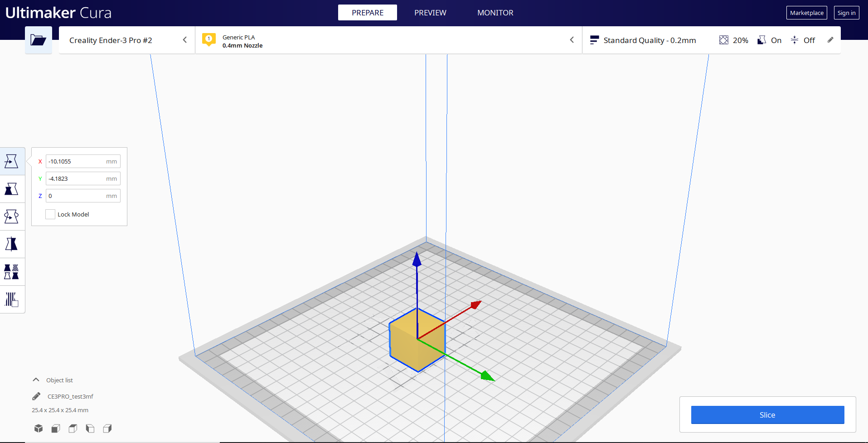This screenshot has width=868, height=443.
Task: Open the Marketplace
Action: [x=806, y=13]
